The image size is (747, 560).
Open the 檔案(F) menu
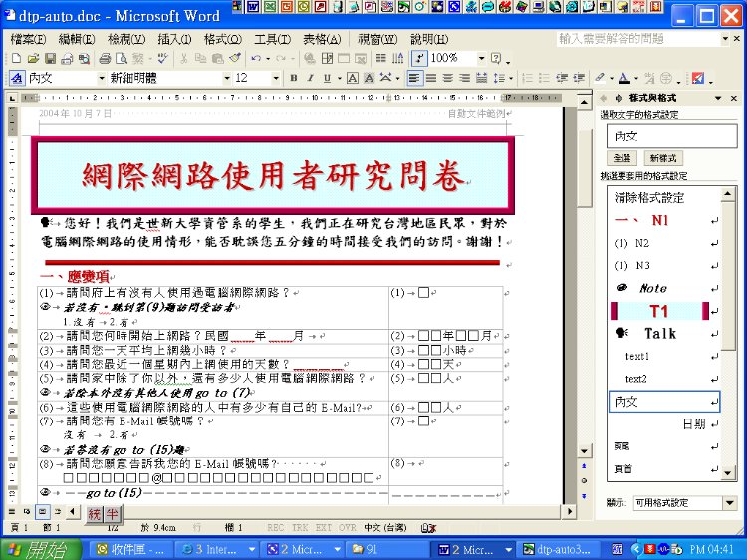(28, 39)
